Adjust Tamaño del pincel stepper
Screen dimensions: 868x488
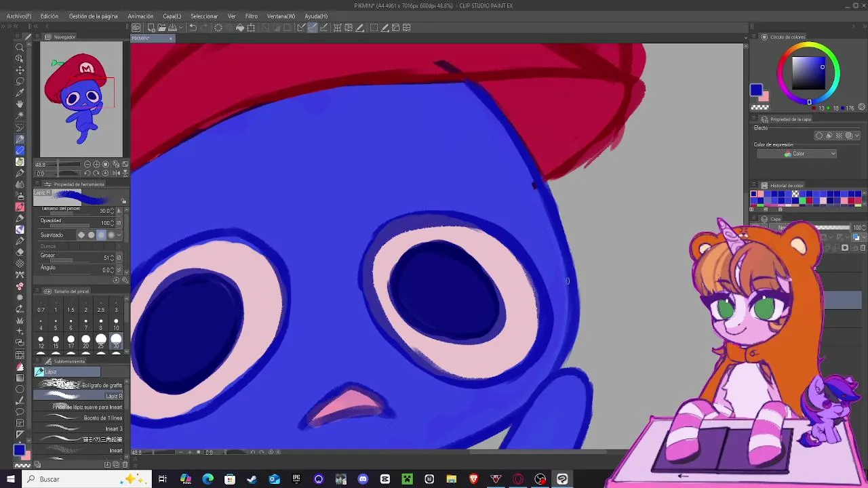click(113, 211)
